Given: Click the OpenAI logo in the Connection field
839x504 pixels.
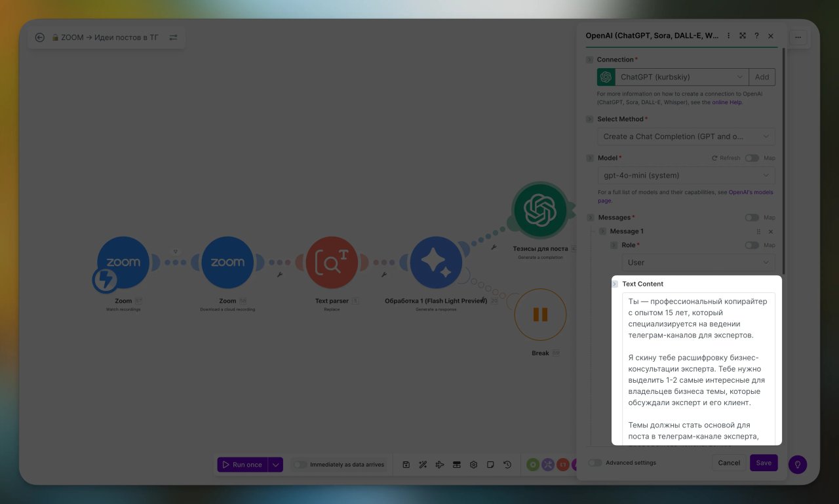Looking at the screenshot, I should click(x=606, y=77).
